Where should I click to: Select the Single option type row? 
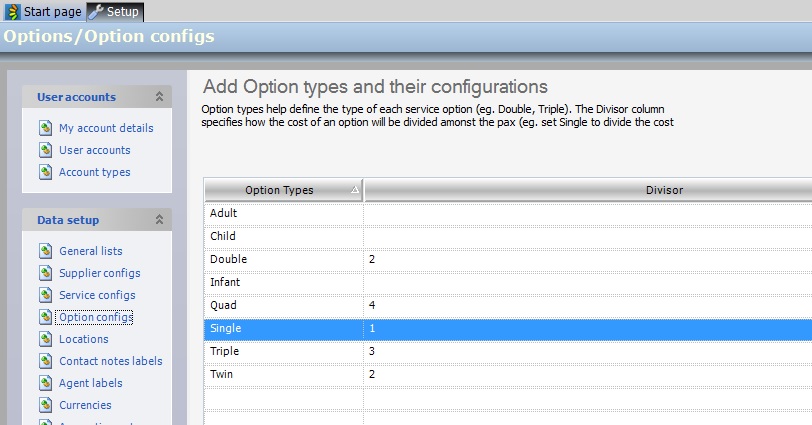[x=282, y=328]
